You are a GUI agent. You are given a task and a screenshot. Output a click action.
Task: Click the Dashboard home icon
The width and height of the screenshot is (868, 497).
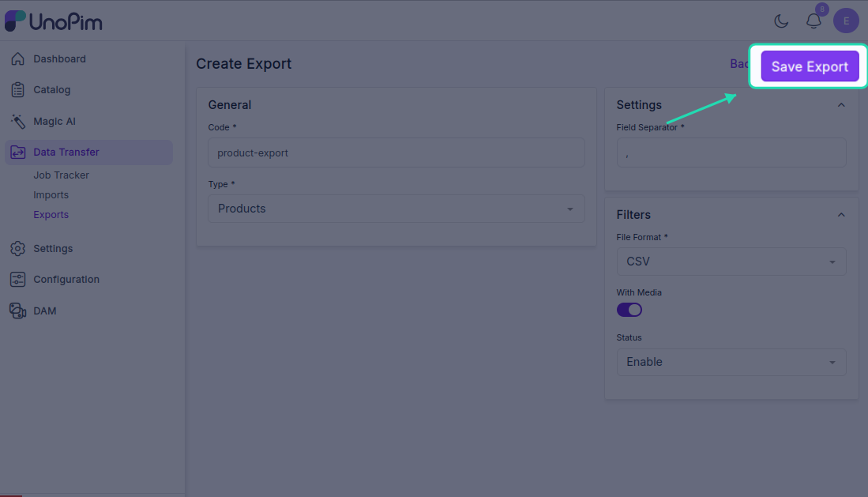pyautogui.click(x=17, y=58)
